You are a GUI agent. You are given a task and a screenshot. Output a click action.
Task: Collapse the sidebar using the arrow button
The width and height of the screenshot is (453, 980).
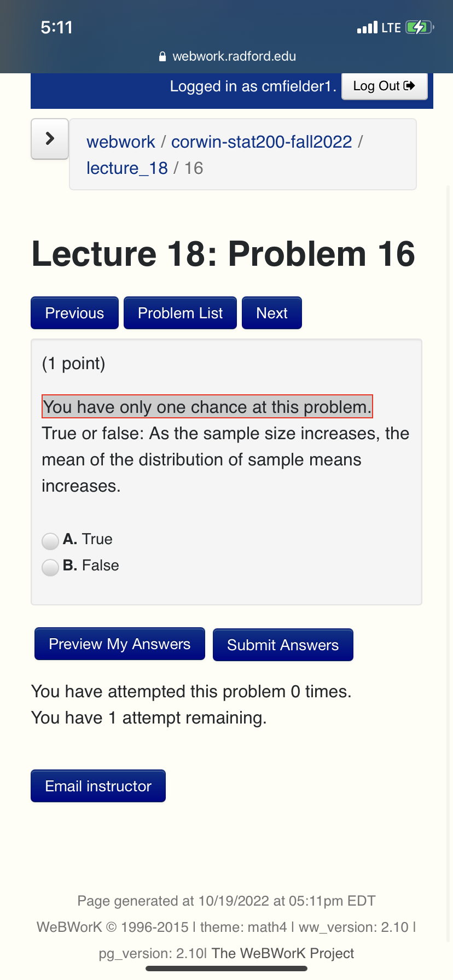tap(49, 138)
